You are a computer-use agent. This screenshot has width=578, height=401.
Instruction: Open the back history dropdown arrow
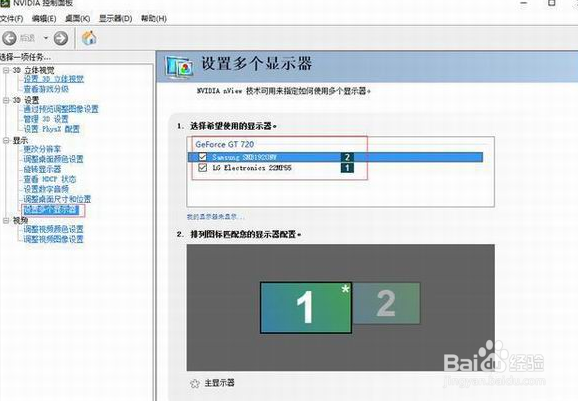coord(46,38)
